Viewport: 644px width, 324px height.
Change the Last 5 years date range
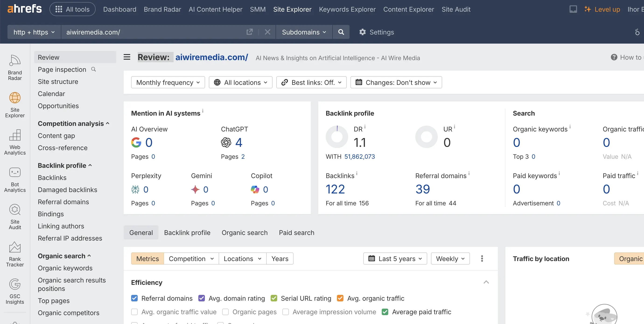coord(395,259)
